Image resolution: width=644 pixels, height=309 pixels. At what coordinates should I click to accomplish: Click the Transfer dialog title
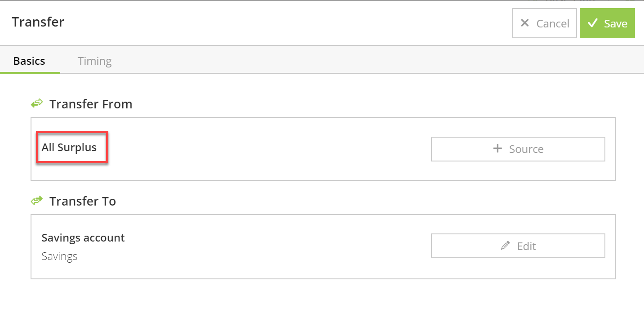tap(38, 22)
